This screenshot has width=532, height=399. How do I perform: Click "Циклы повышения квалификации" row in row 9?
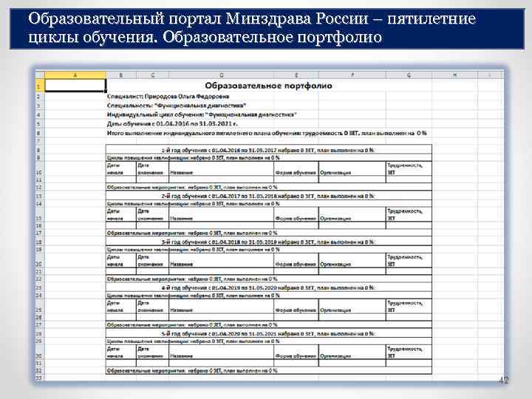tap(269, 157)
